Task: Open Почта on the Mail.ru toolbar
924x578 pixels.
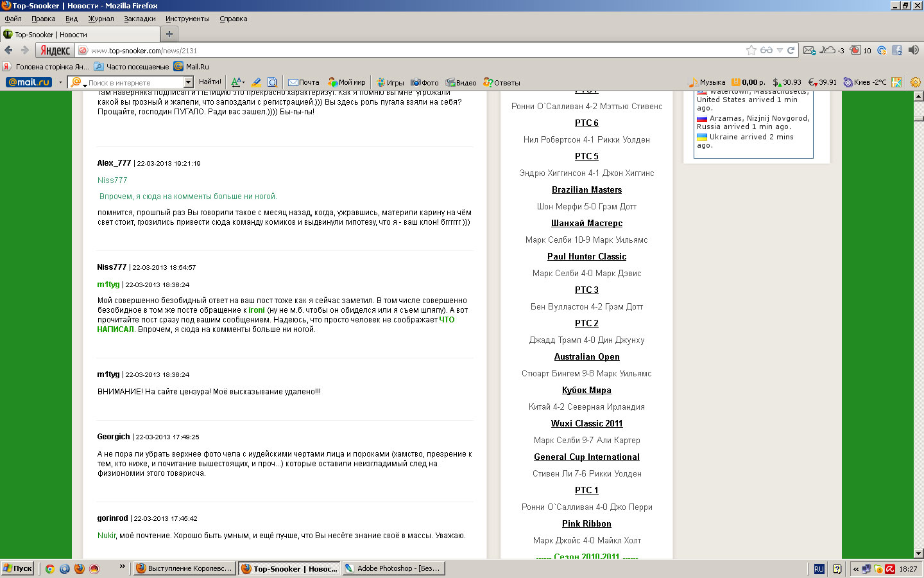Action: click(304, 82)
